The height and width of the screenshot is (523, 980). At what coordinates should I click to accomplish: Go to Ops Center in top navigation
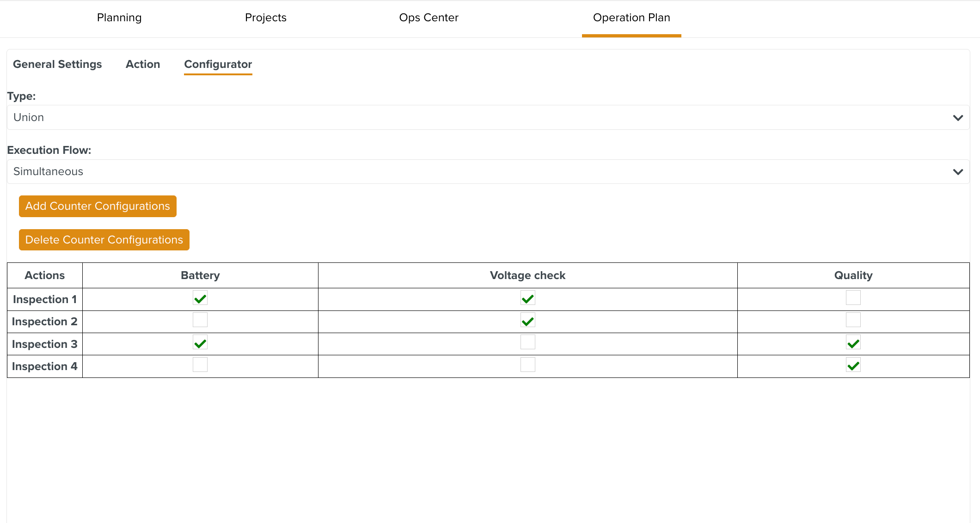click(x=429, y=18)
